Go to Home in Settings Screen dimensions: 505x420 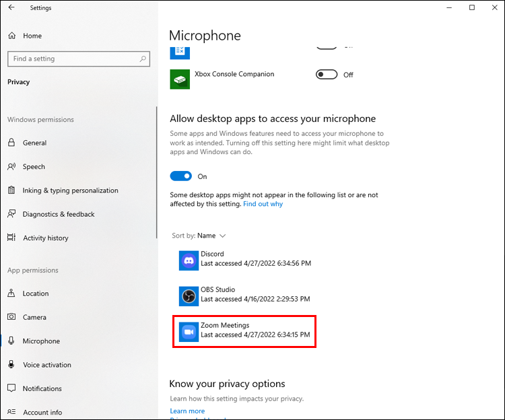[32, 36]
